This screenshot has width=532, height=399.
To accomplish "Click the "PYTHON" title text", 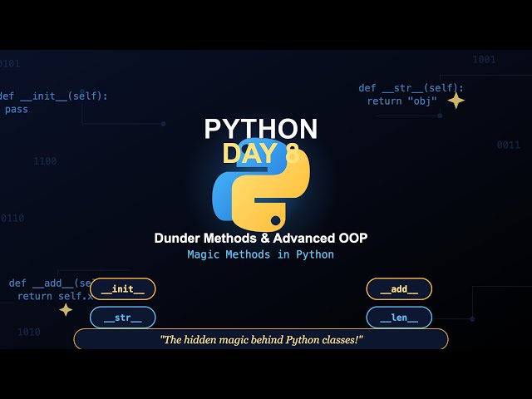I will 260,129.
